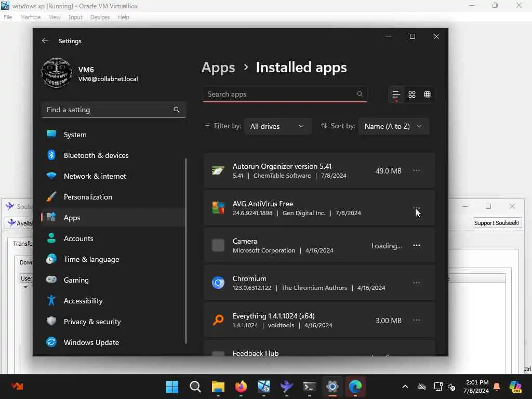
Task: Open System settings category
Action: click(113, 135)
